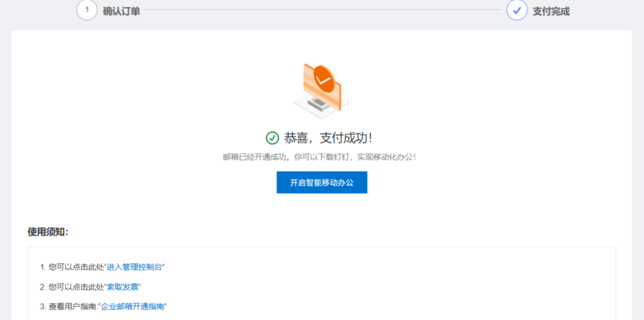This screenshot has width=644, height=320.
Task: Click the orange payment success illustration
Action: coord(322,91)
